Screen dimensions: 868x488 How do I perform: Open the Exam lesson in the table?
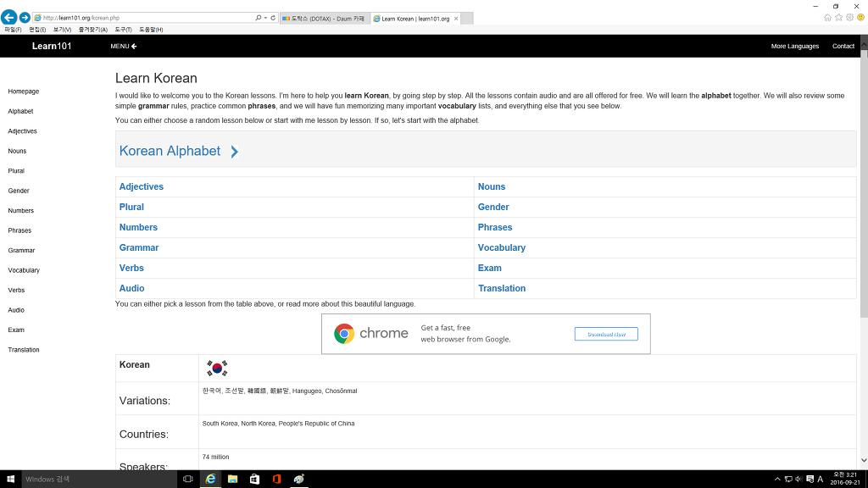(x=490, y=268)
